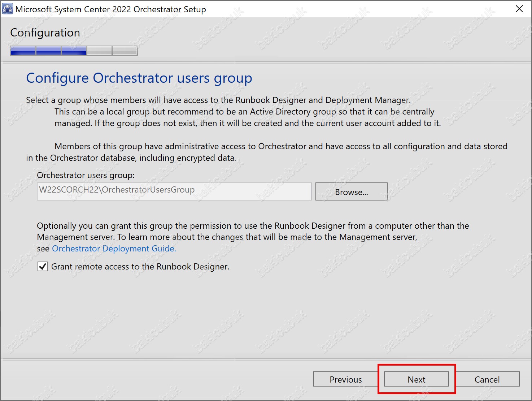This screenshot has width=532, height=401.
Task: Click the Configuration page title
Action: (x=45, y=33)
